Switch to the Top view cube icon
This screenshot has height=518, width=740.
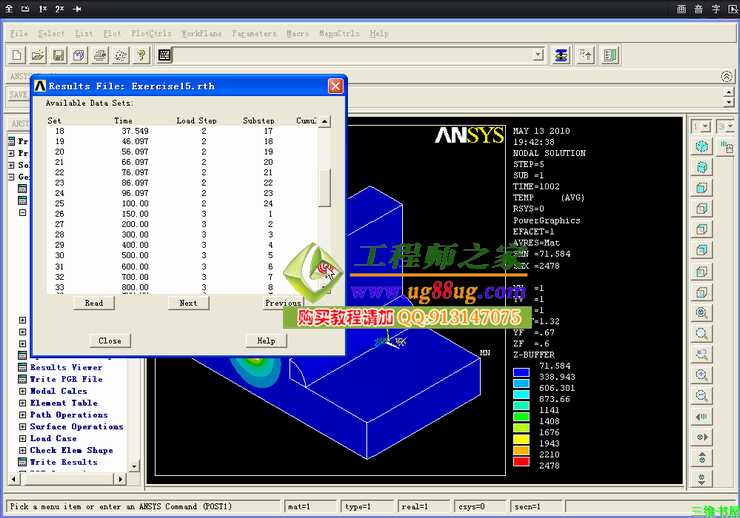coord(702,229)
